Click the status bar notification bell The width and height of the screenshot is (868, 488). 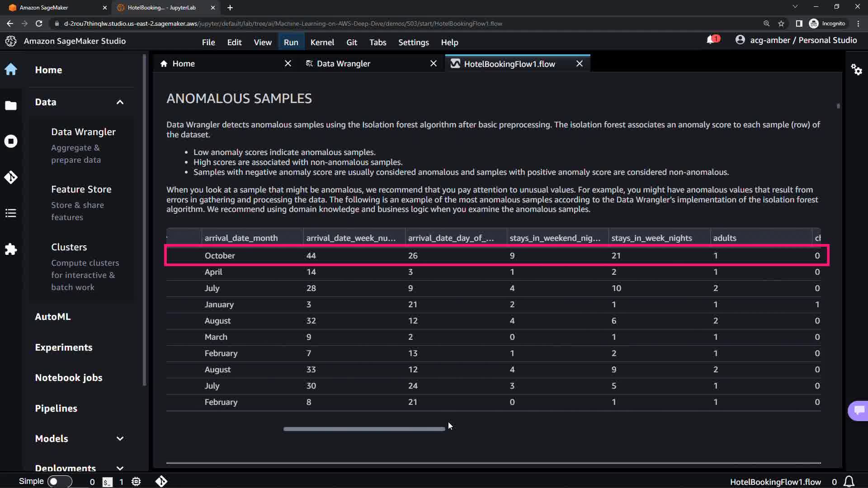849,482
